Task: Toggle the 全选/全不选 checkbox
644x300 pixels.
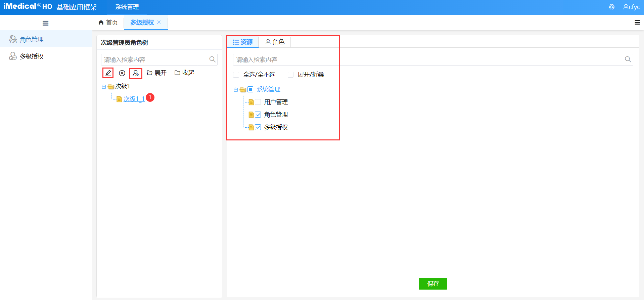Action: pos(236,75)
